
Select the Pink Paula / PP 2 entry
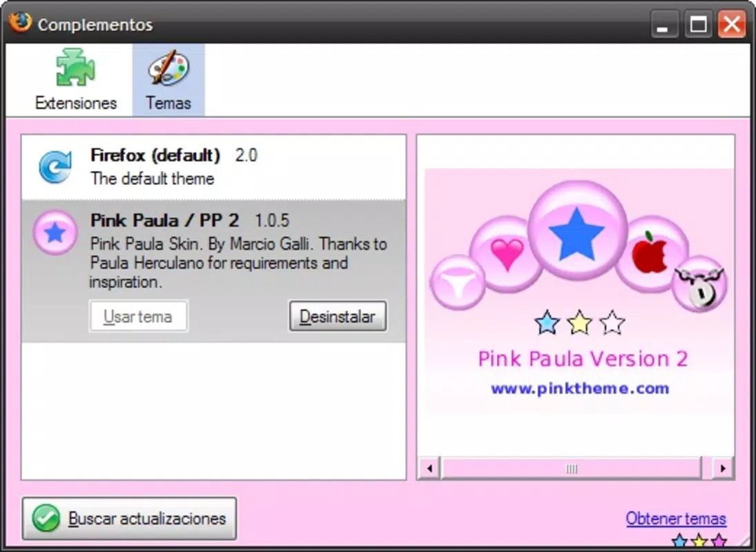213,272
